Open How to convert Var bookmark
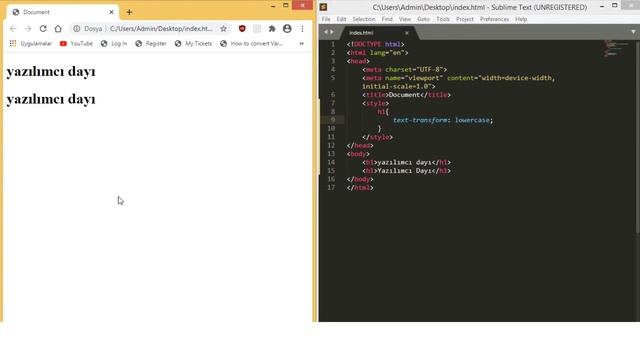Screen dimensions: 640x360 251,43
